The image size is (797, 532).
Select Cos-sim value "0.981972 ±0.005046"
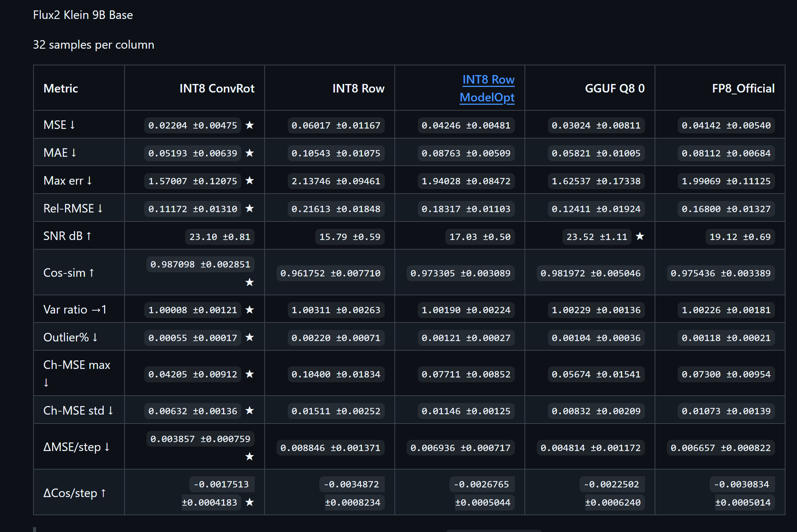point(591,273)
